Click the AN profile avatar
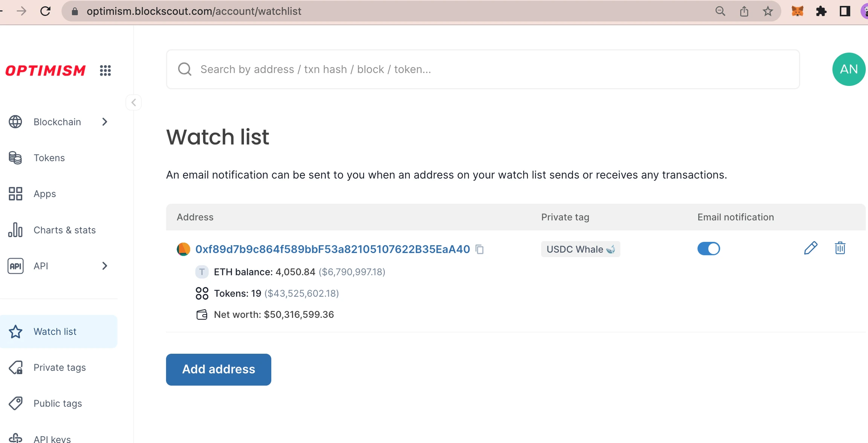 (x=848, y=69)
